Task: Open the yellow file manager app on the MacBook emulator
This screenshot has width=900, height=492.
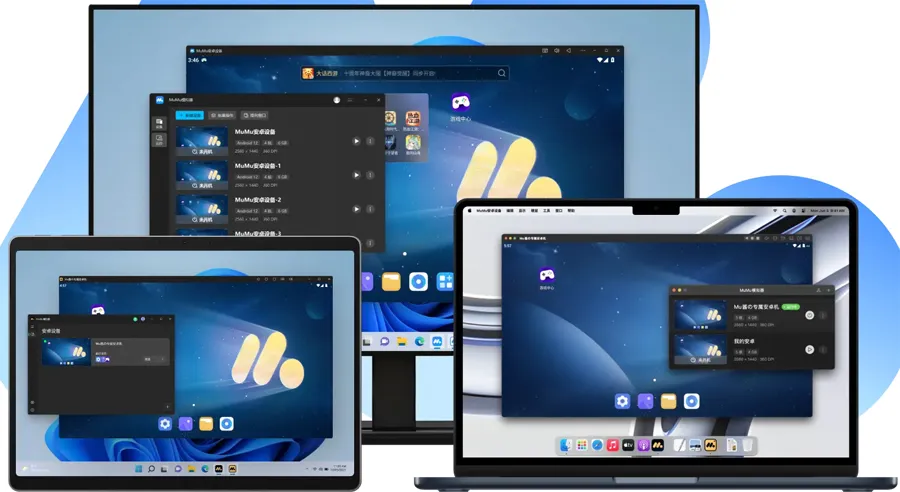Action: click(668, 401)
